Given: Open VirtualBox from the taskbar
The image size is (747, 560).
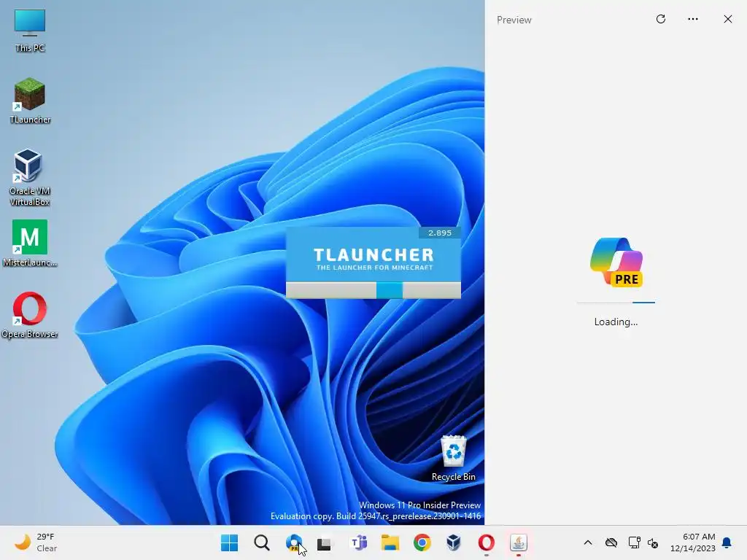Looking at the screenshot, I should tap(454, 542).
